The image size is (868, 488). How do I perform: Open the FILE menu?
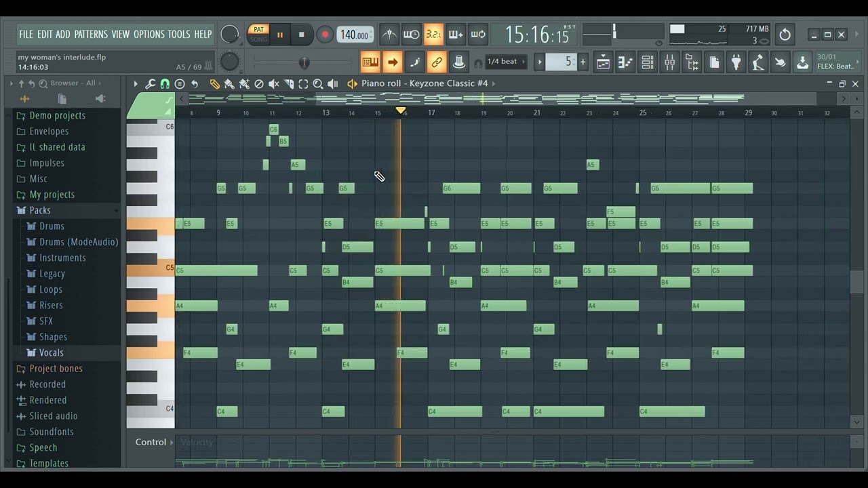(x=26, y=34)
